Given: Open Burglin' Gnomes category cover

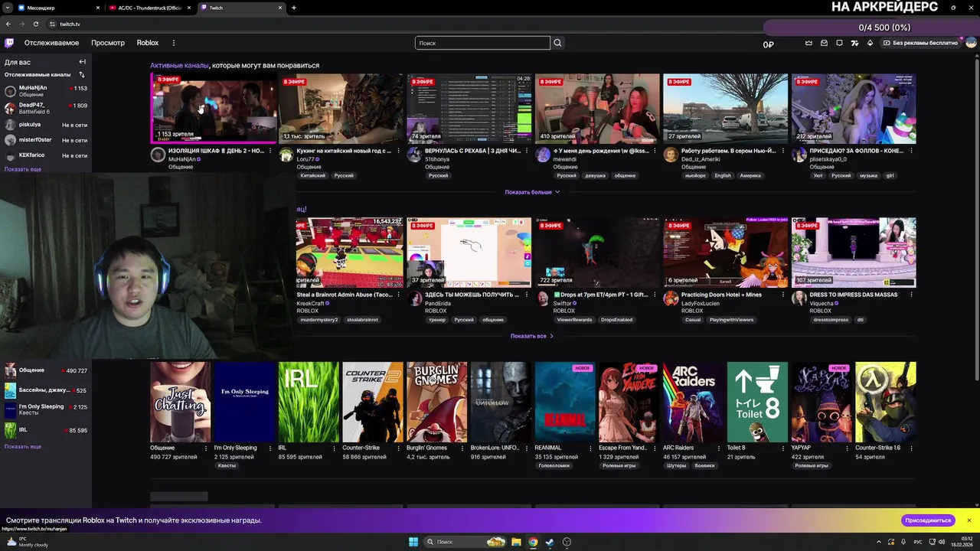Looking at the screenshot, I should (436, 402).
